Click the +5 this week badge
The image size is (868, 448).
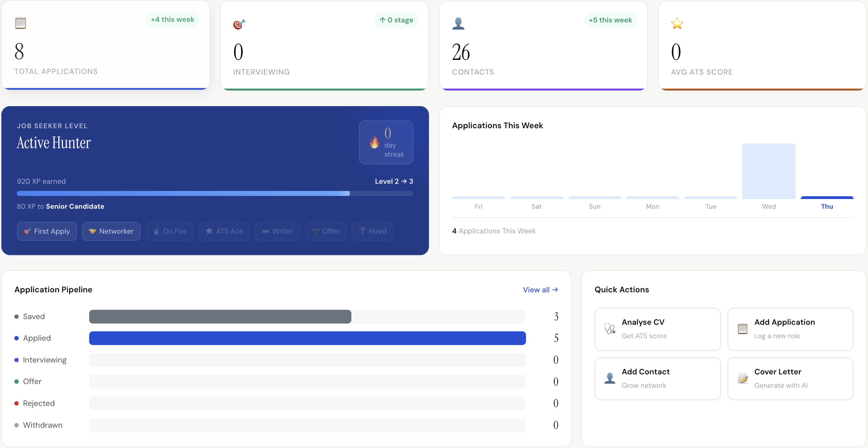tap(610, 20)
